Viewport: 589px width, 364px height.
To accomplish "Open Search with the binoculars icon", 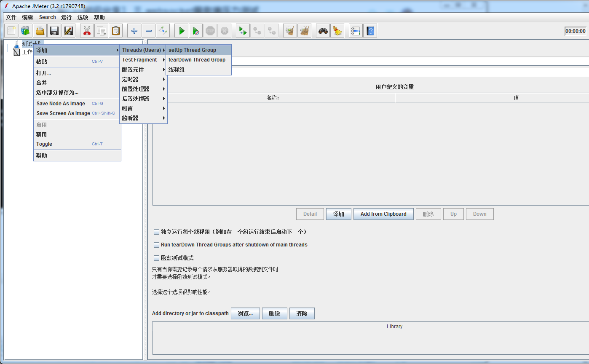I will (323, 31).
